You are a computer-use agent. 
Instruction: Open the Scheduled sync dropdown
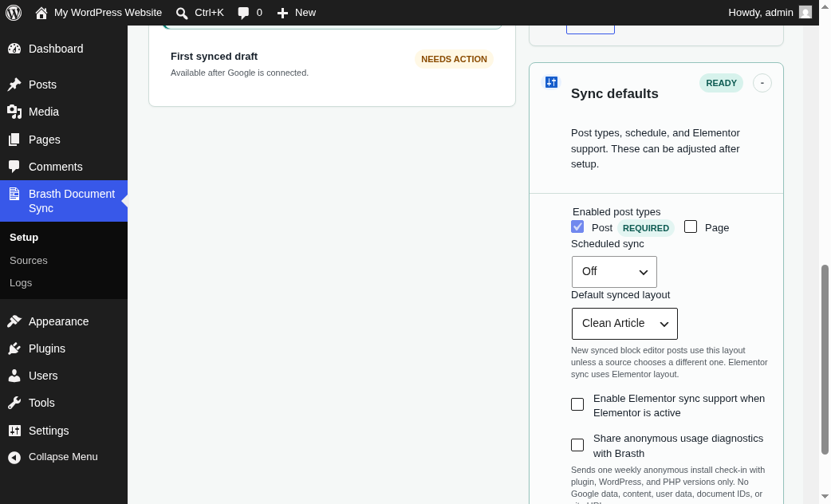pyautogui.click(x=614, y=272)
